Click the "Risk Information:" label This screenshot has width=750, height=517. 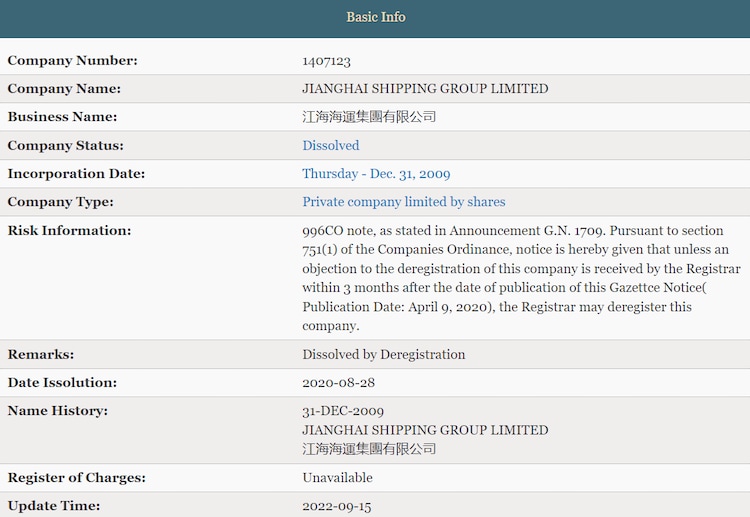coord(69,230)
